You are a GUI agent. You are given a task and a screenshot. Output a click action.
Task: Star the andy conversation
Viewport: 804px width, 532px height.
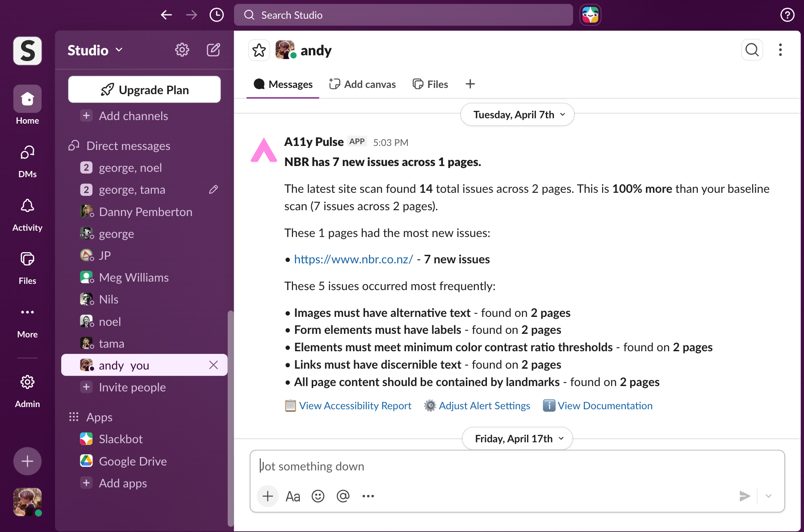coord(259,50)
